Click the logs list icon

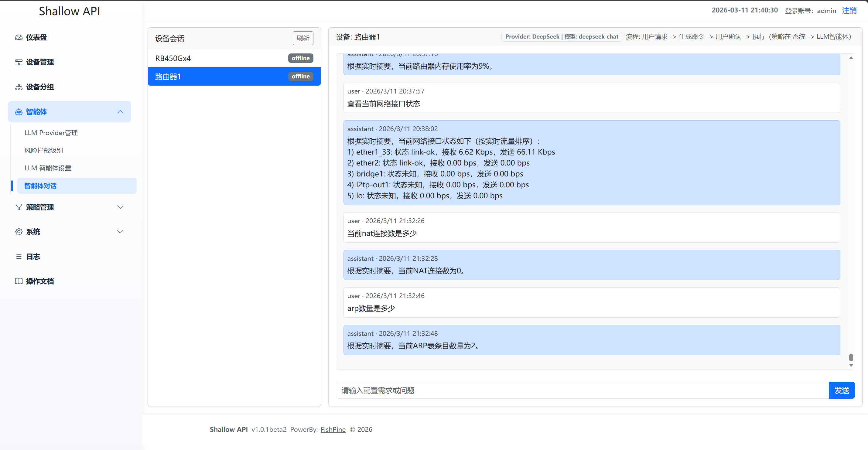(19, 257)
